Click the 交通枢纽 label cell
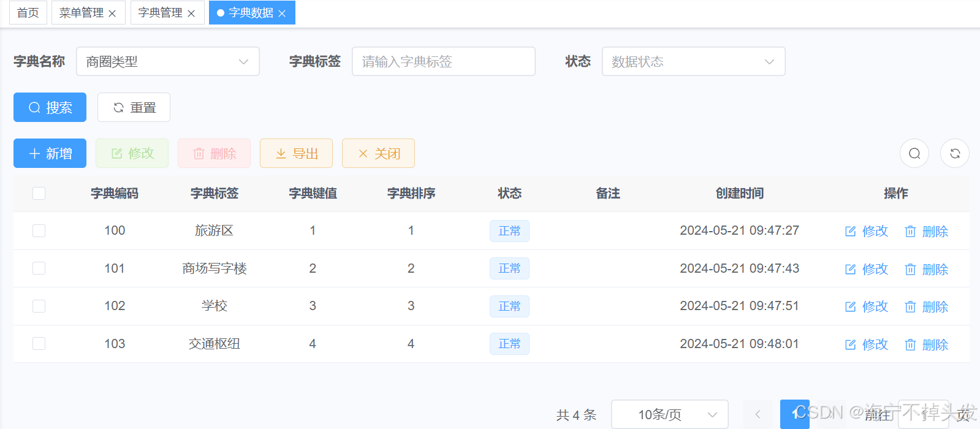This screenshot has height=429, width=980. 214,344
